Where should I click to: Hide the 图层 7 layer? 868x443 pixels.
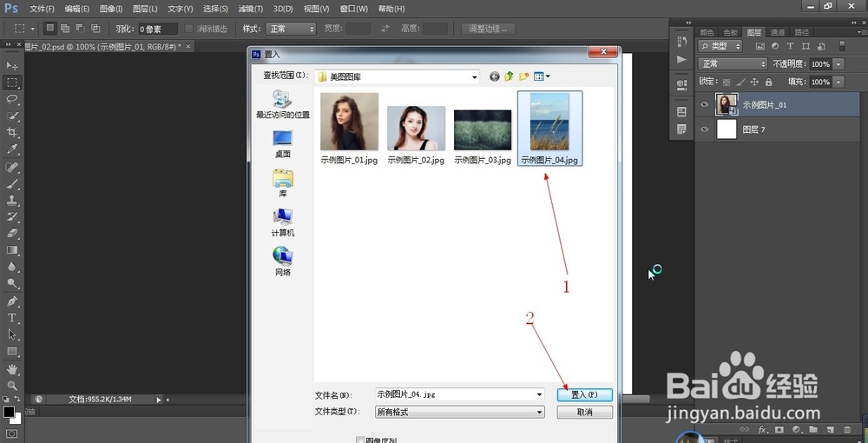point(704,129)
